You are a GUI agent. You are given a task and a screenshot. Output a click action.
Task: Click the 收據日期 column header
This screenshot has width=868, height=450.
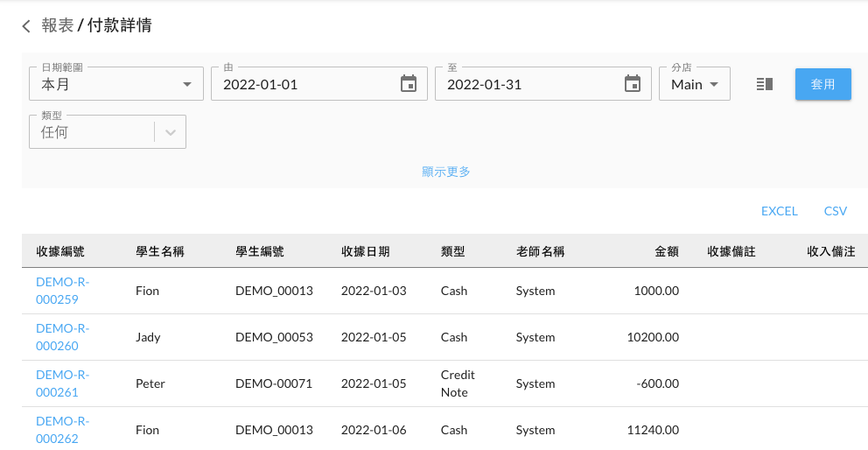click(x=365, y=251)
